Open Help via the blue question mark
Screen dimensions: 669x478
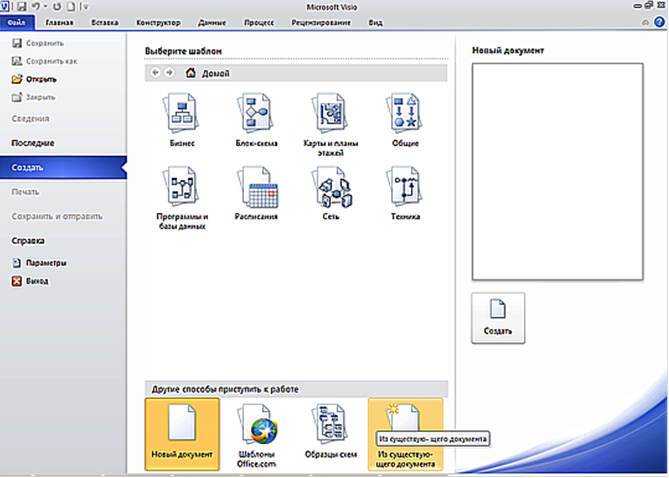[659, 22]
